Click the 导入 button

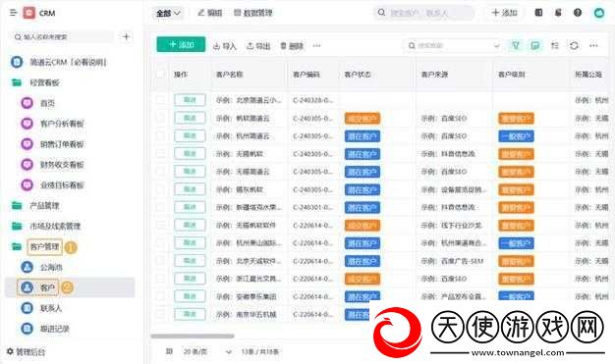pos(225,46)
